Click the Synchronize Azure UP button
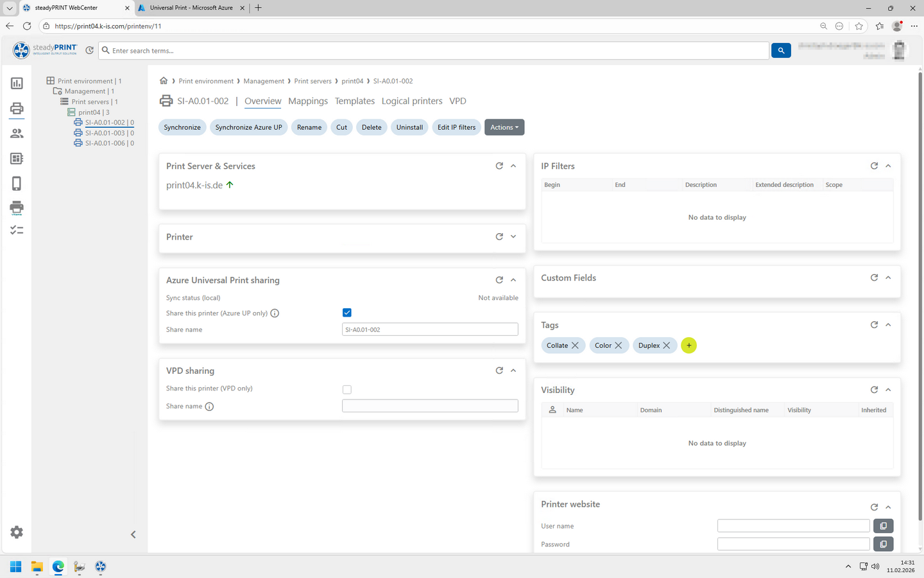The height and width of the screenshot is (578, 924). pyautogui.click(x=248, y=127)
